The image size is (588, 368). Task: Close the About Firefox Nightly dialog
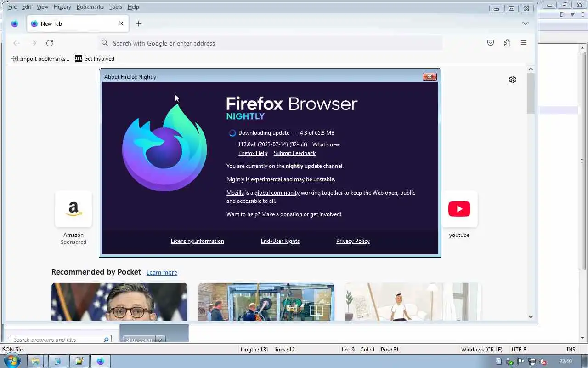430,77
